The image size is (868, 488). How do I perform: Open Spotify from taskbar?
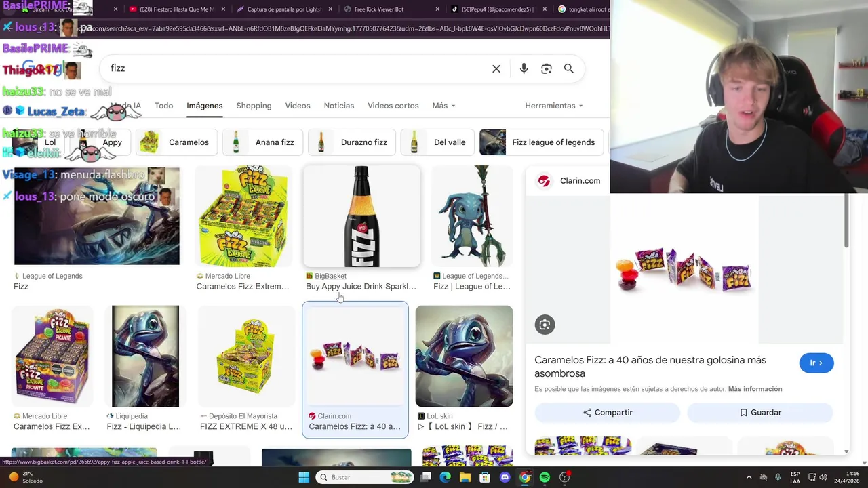pyautogui.click(x=545, y=477)
